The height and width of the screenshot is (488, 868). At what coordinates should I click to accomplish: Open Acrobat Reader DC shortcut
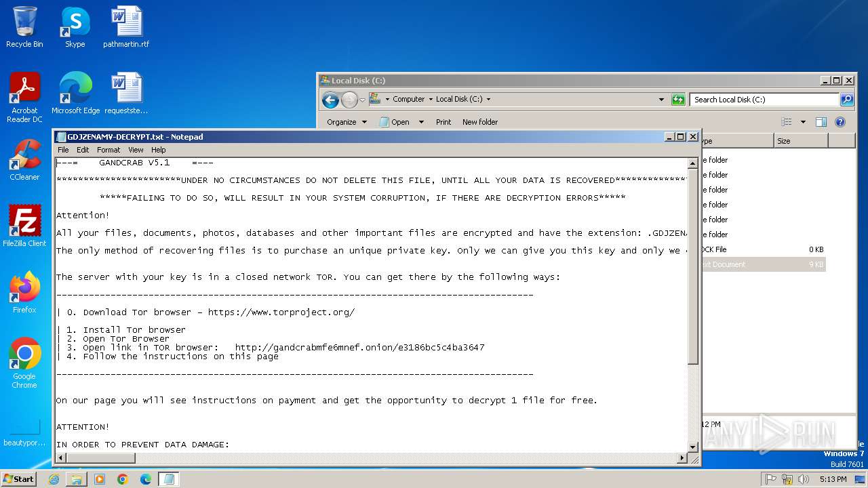click(x=24, y=98)
